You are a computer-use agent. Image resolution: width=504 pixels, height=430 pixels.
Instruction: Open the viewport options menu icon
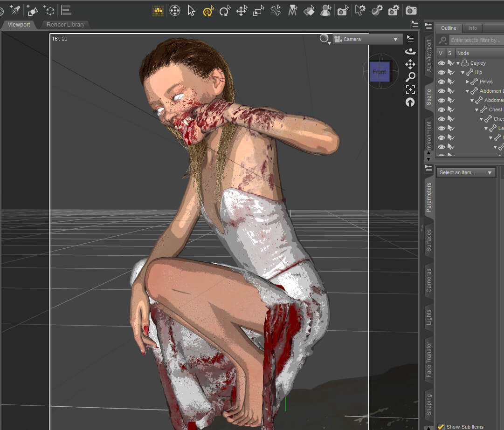tap(410, 39)
